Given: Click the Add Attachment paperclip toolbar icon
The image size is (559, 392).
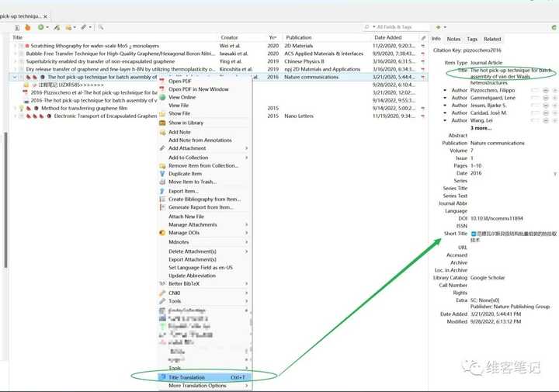Looking at the screenshot, I should click(x=83, y=27).
